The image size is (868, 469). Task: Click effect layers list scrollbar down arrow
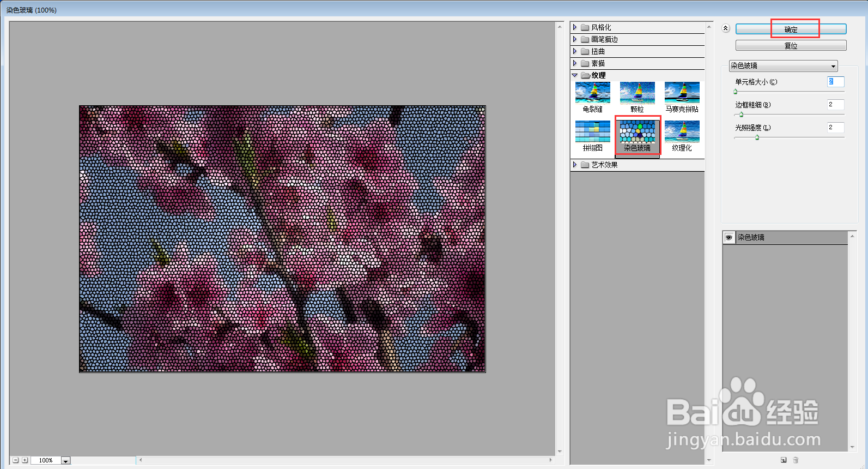[853, 447]
